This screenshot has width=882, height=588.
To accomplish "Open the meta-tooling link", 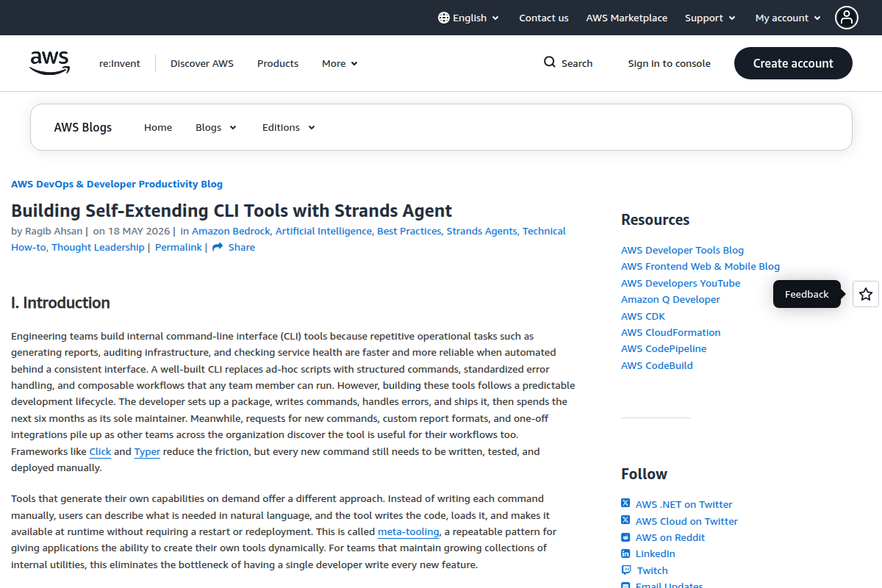I will 409,531.
